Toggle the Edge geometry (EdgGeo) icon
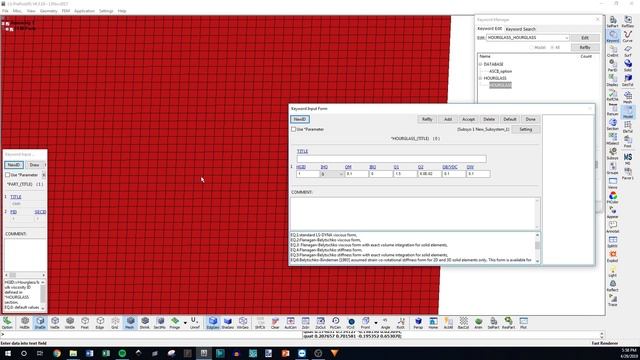 [x=213, y=322]
